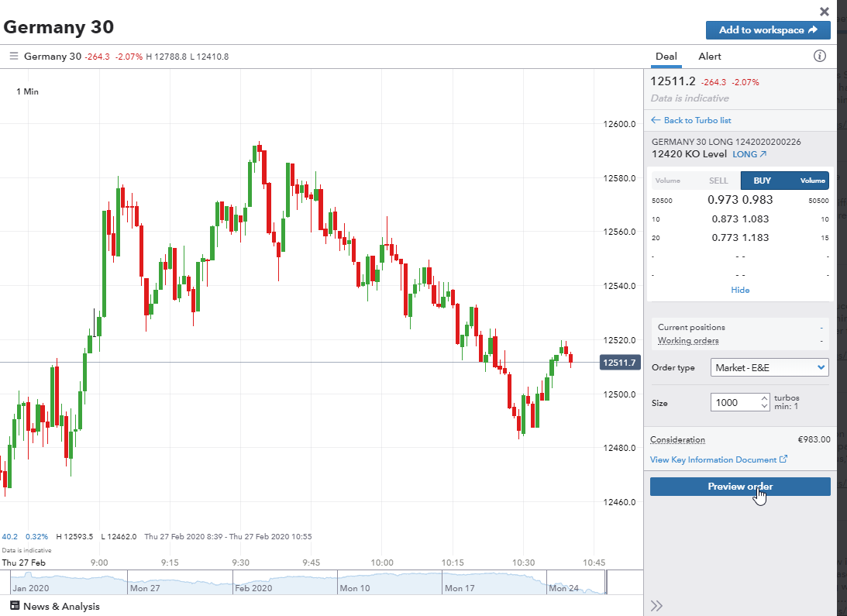Click the buy price 0.983

[757, 200]
